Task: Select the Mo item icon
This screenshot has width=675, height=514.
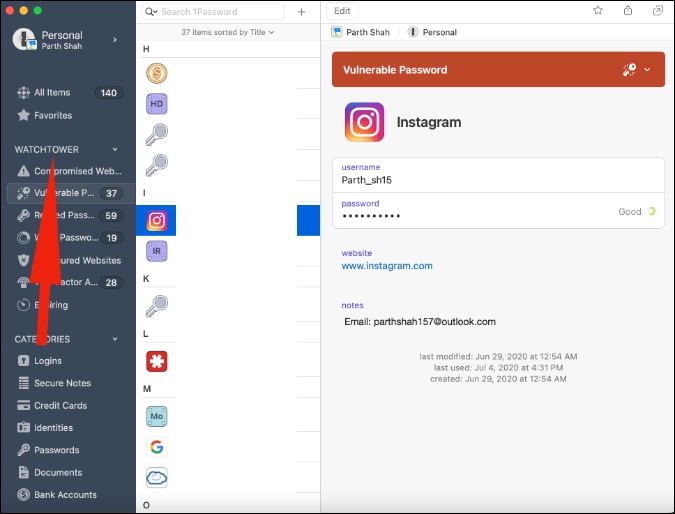Action: coord(157,416)
